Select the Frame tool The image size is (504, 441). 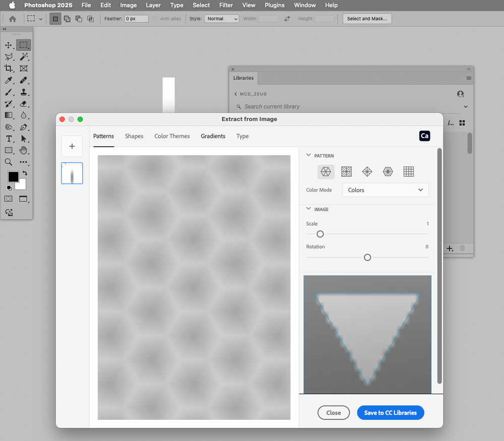pyautogui.click(x=24, y=69)
